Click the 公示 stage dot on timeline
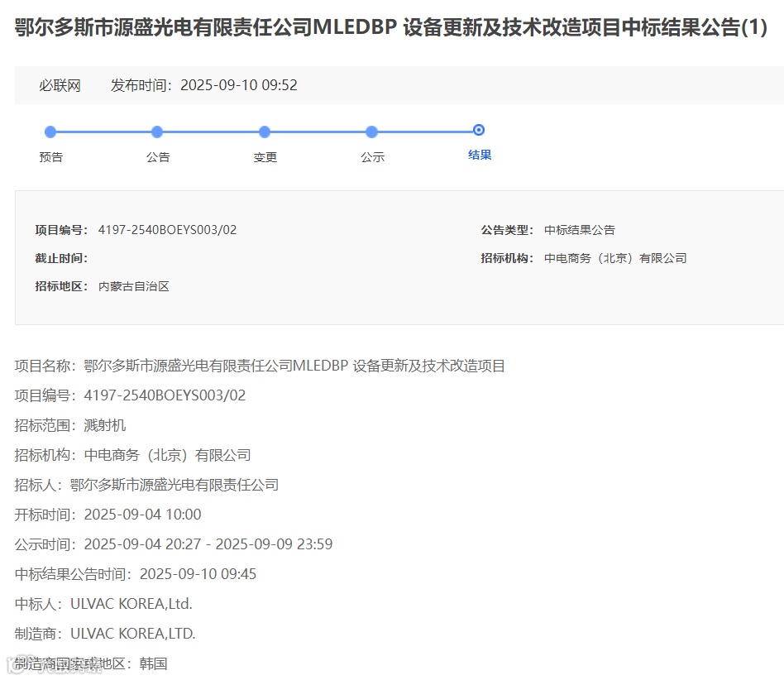This screenshot has height=680, width=784. (371, 132)
